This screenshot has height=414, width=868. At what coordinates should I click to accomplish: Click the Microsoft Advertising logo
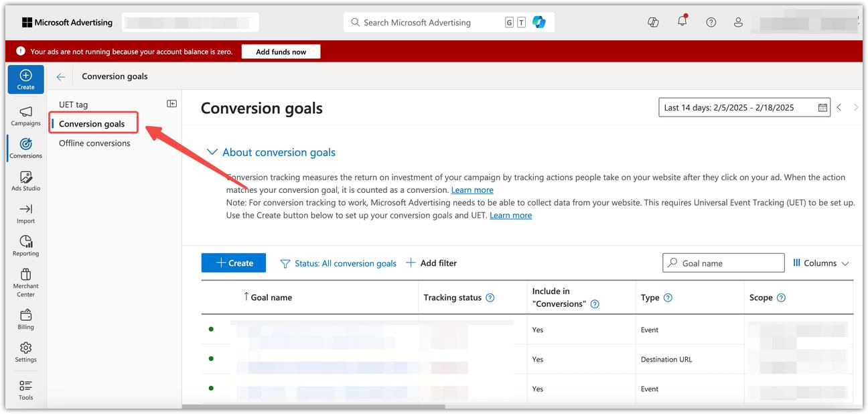click(x=67, y=23)
